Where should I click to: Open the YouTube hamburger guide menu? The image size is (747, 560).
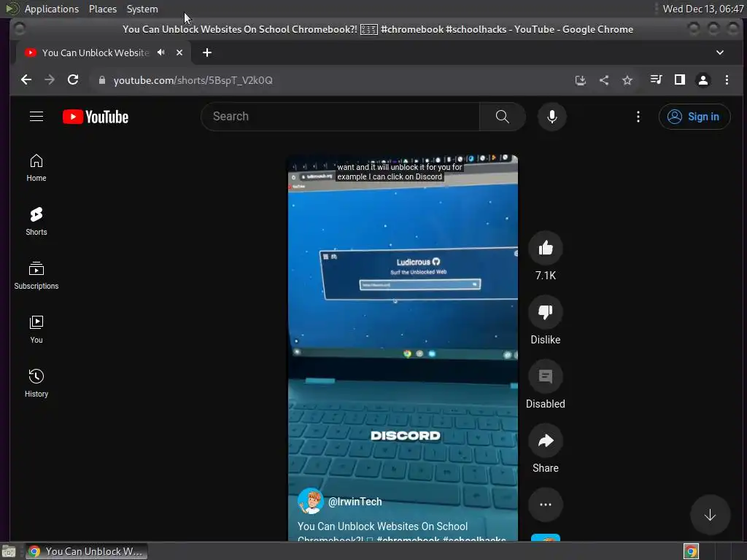(x=36, y=117)
